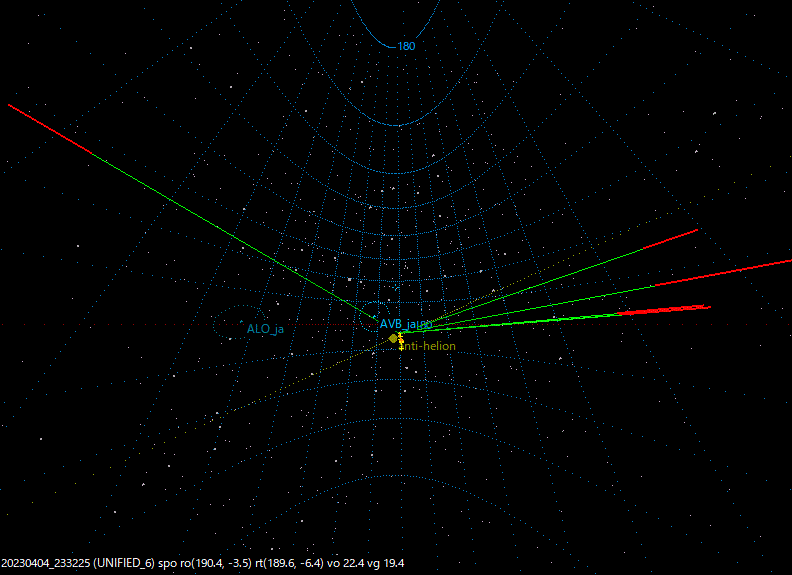Click the "180" grid longitude label
792x575 pixels.
click(406, 46)
